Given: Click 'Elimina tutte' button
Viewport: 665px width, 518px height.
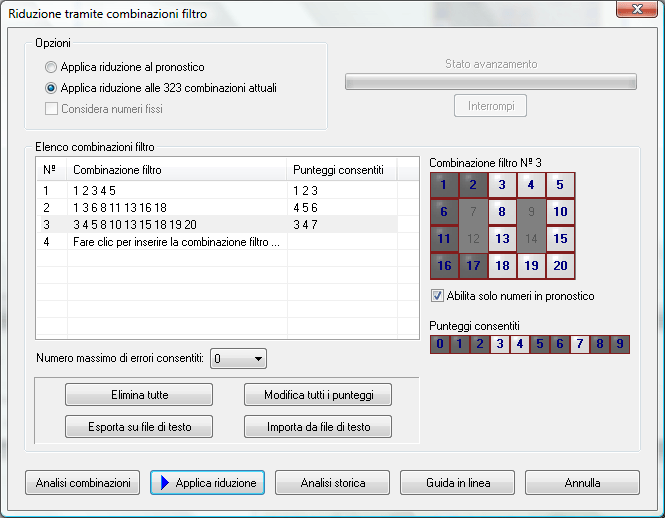Looking at the screenshot, I should point(138,394).
